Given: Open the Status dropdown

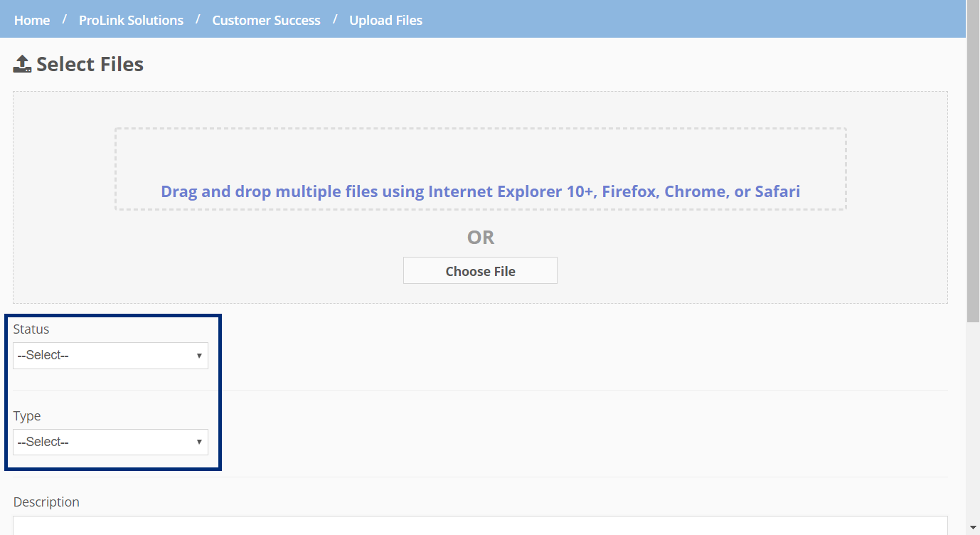Looking at the screenshot, I should [110, 356].
